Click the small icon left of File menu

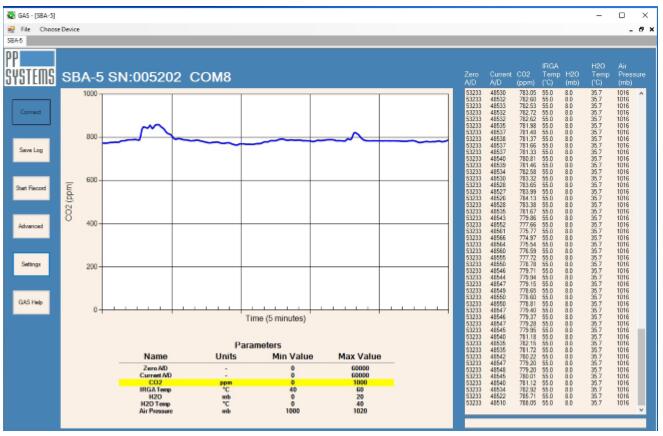pos(10,29)
